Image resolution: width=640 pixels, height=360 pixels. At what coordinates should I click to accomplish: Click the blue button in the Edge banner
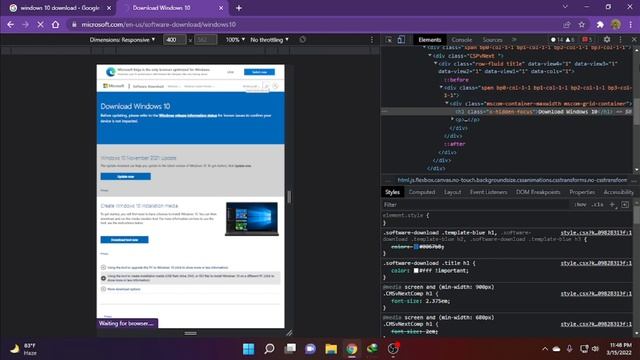(x=259, y=72)
